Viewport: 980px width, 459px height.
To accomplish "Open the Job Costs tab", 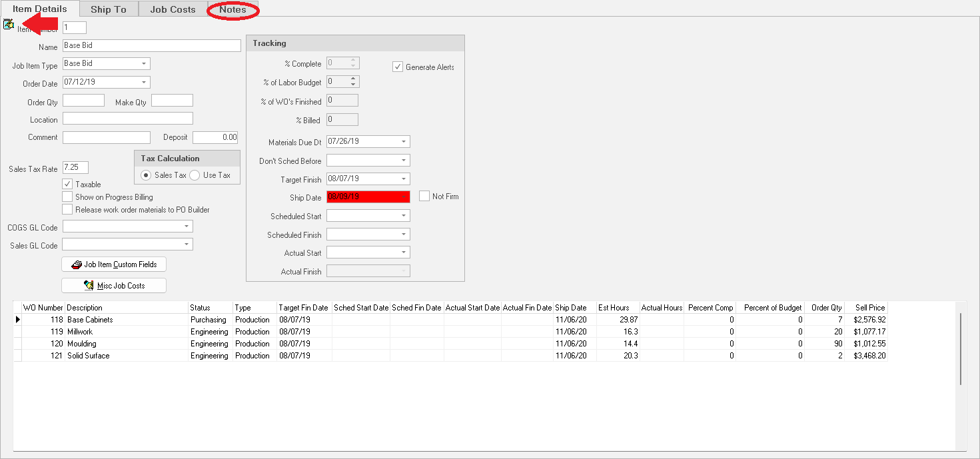I will (173, 9).
